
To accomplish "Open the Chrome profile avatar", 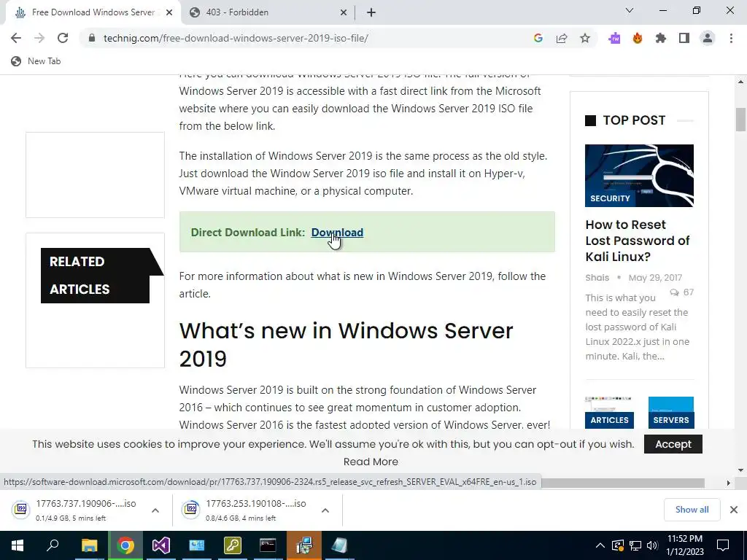I will 708,38.
